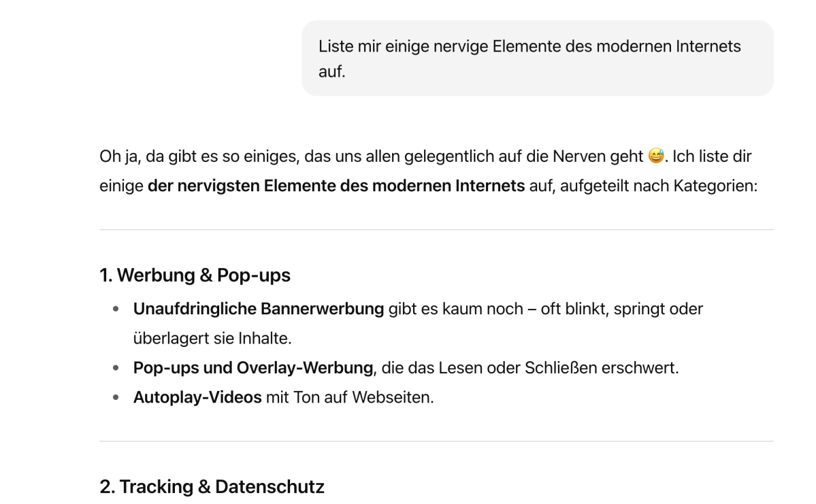Click heading 1. Werbung & Pop-ups

195,275
